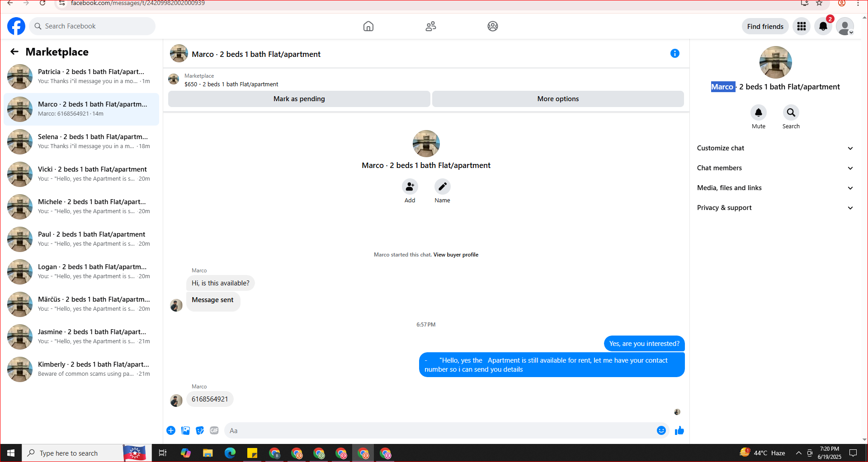
Task: Mute this conversation with the bell icon
Action: pos(759,112)
